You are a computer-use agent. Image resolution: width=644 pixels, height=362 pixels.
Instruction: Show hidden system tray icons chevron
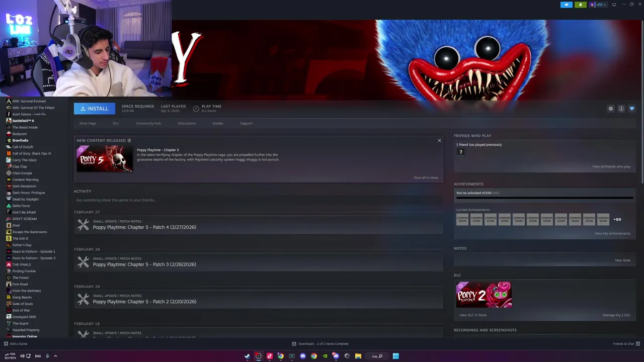[x=55, y=356]
